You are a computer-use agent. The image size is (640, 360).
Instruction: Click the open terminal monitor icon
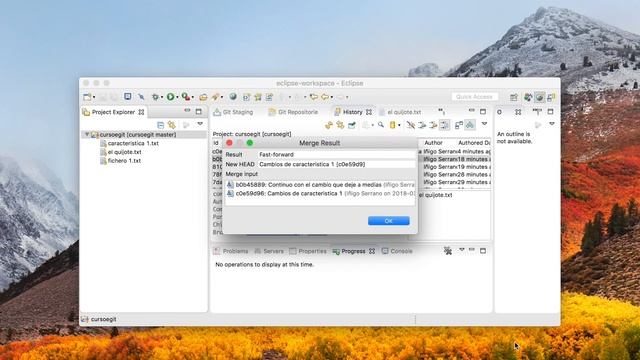(x=128, y=97)
